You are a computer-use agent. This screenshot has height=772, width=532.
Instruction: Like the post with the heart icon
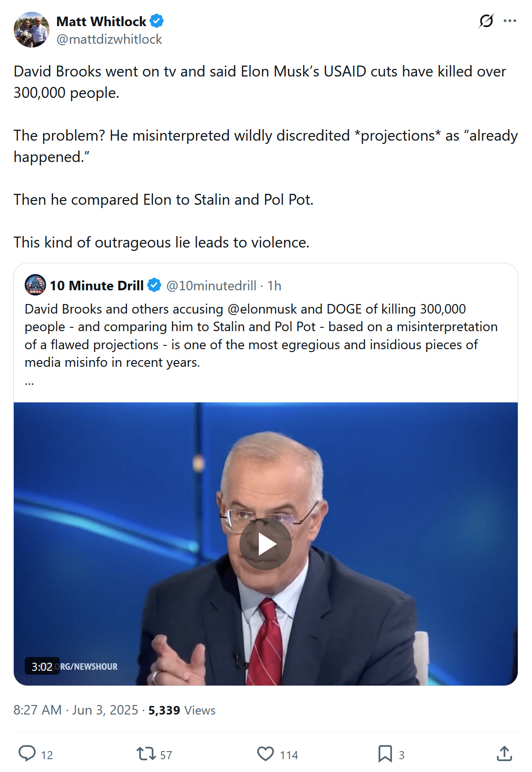266,753
